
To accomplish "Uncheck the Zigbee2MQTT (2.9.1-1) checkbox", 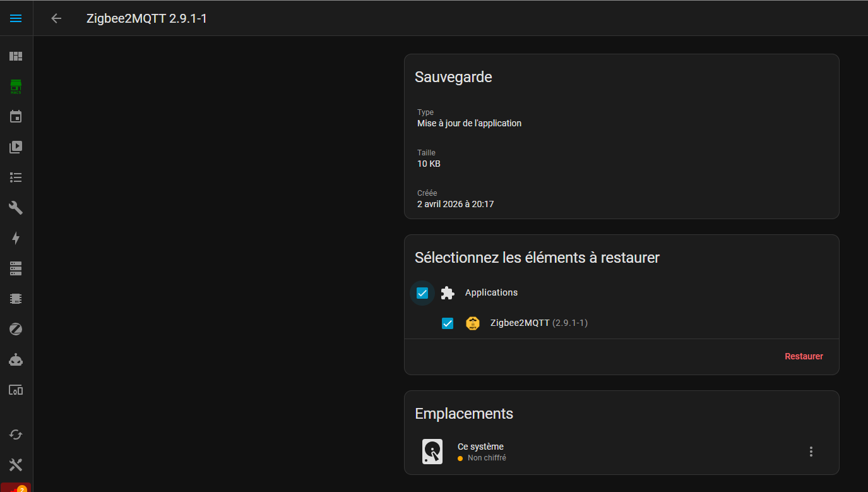I will pyautogui.click(x=448, y=323).
